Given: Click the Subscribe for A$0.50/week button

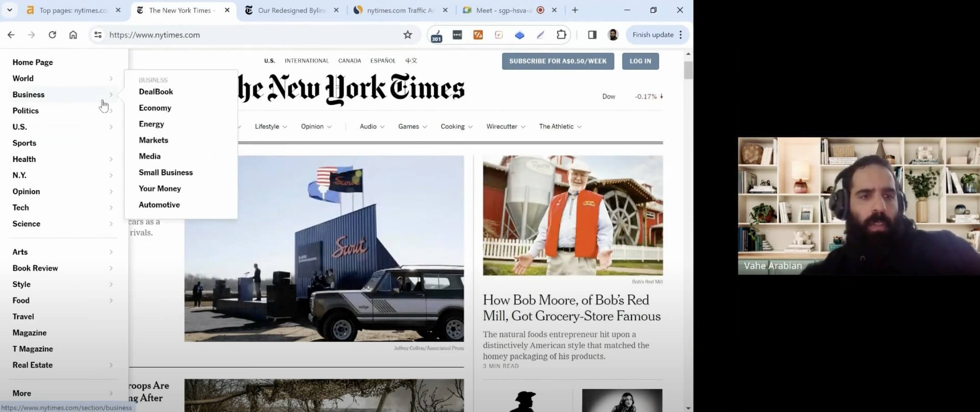Looking at the screenshot, I should tap(558, 61).
